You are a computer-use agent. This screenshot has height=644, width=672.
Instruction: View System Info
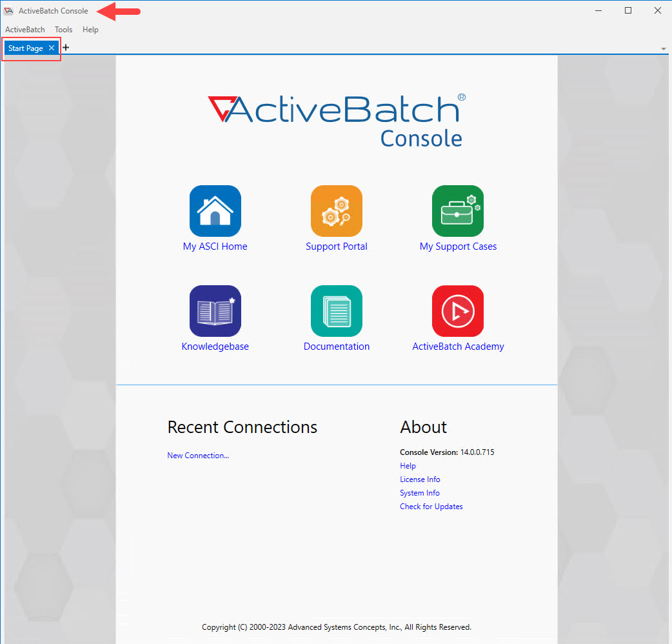coord(420,492)
